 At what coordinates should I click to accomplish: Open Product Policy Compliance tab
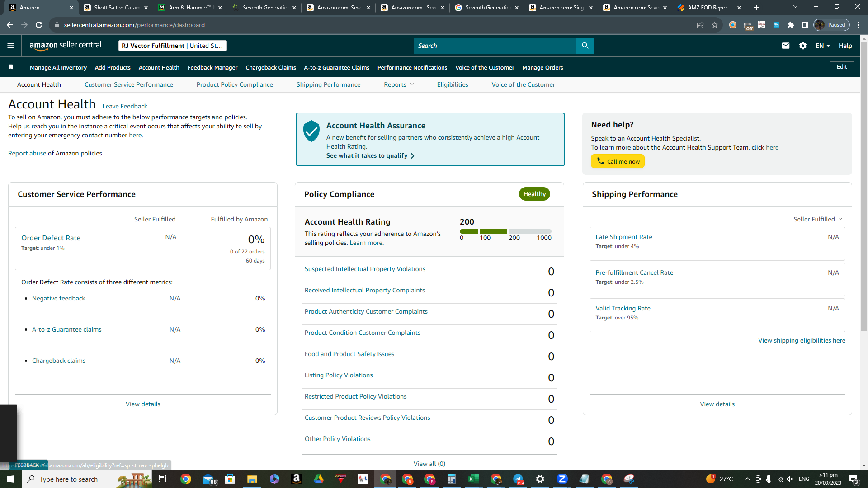click(x=235, y=84)
